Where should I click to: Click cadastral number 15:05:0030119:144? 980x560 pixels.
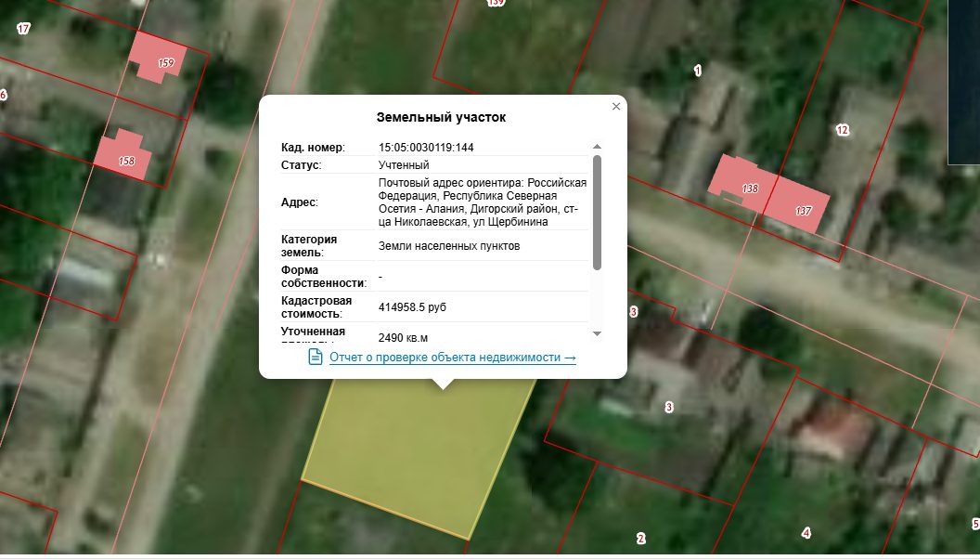426,148
